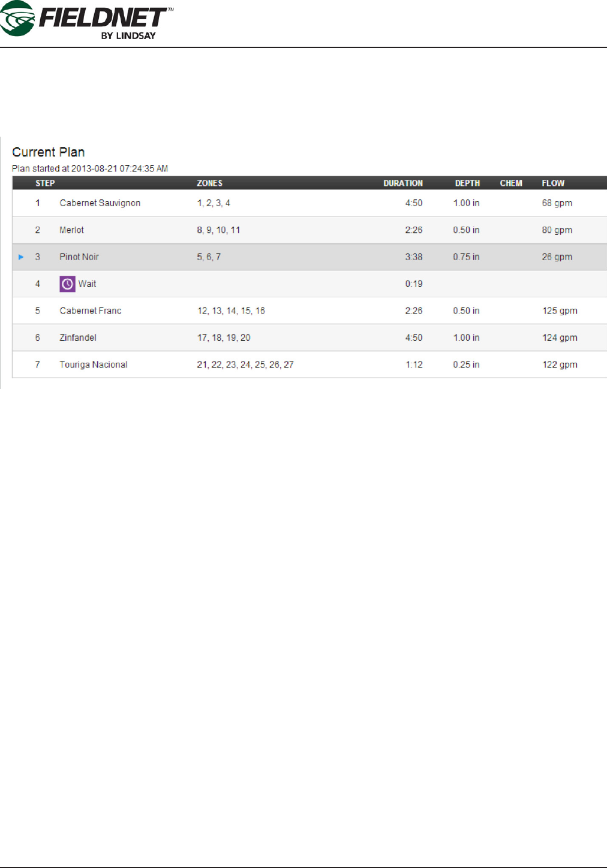Click the Current Plan heading

point(49,152)
